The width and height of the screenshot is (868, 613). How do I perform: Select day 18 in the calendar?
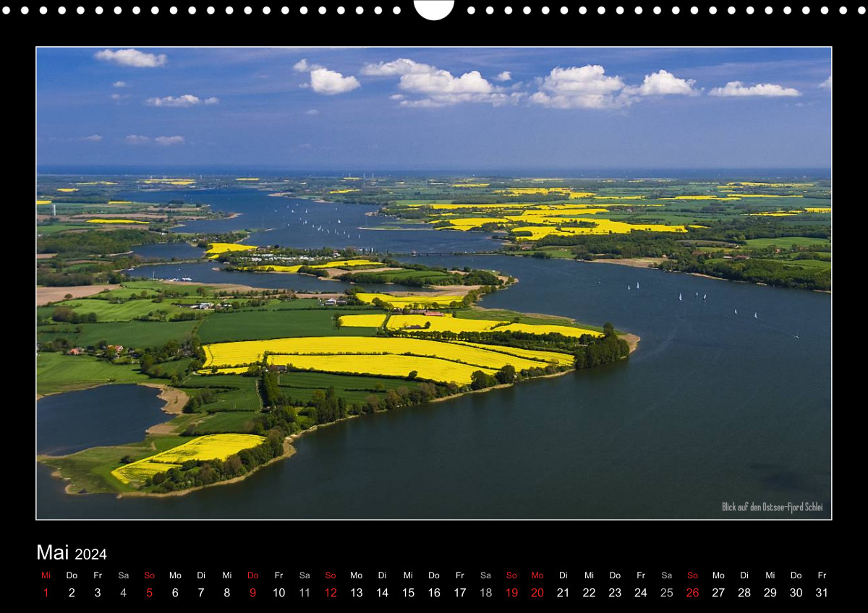485,593
